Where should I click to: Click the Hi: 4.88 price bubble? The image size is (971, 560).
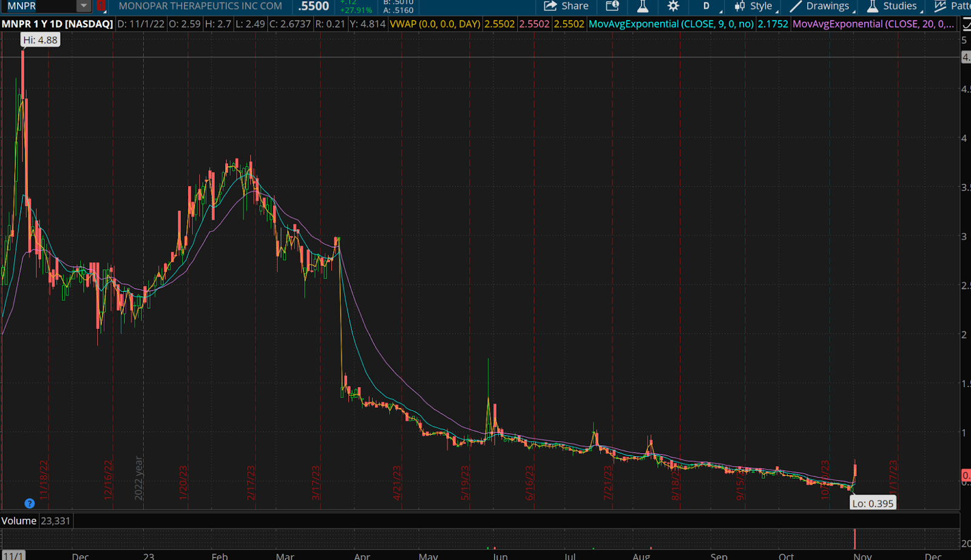(x=40, y=40)
